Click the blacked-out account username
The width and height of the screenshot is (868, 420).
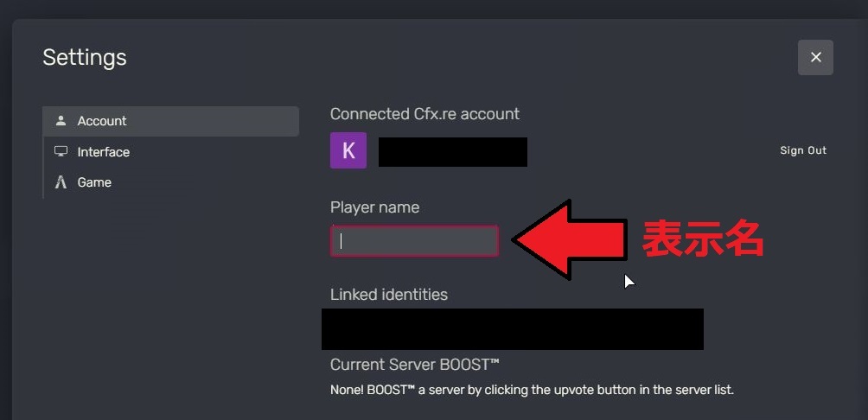[453, 152]
